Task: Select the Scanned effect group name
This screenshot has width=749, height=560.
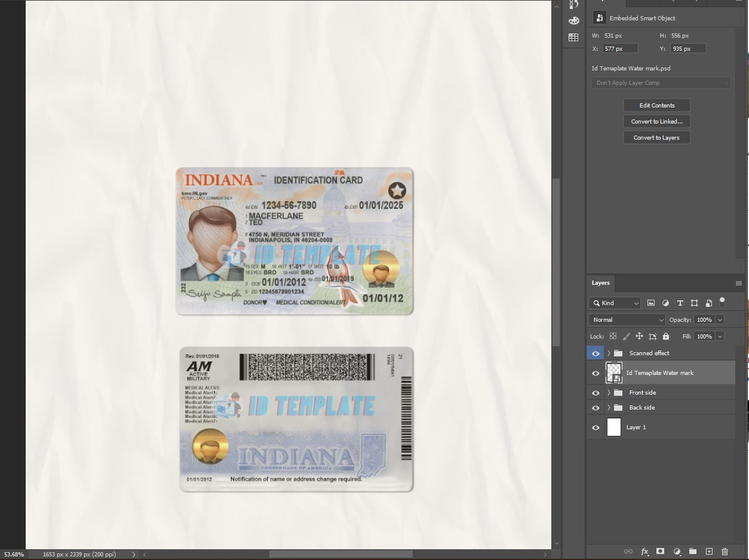Action: click(649, 353)
